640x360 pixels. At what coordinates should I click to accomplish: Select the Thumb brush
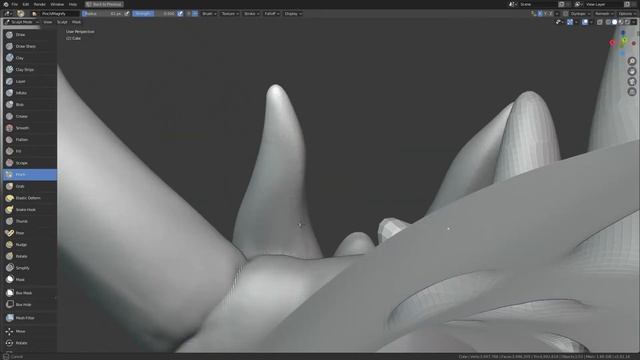tap(29, 221)
